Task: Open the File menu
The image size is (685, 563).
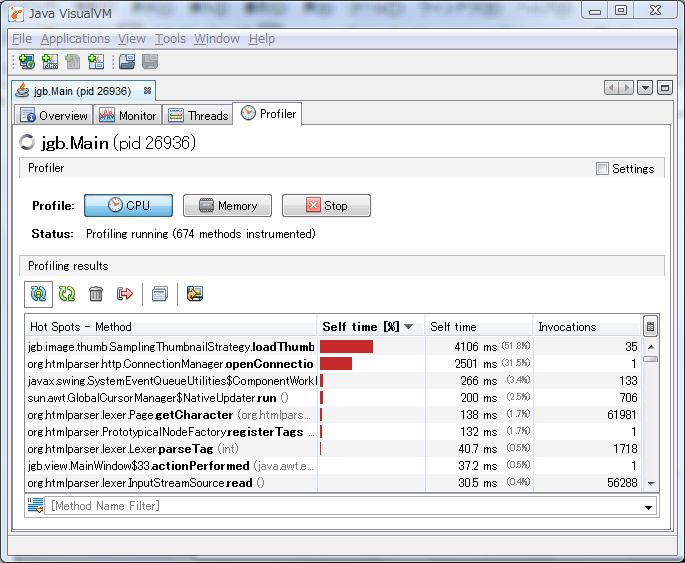Action: click(x=22, y=39)
